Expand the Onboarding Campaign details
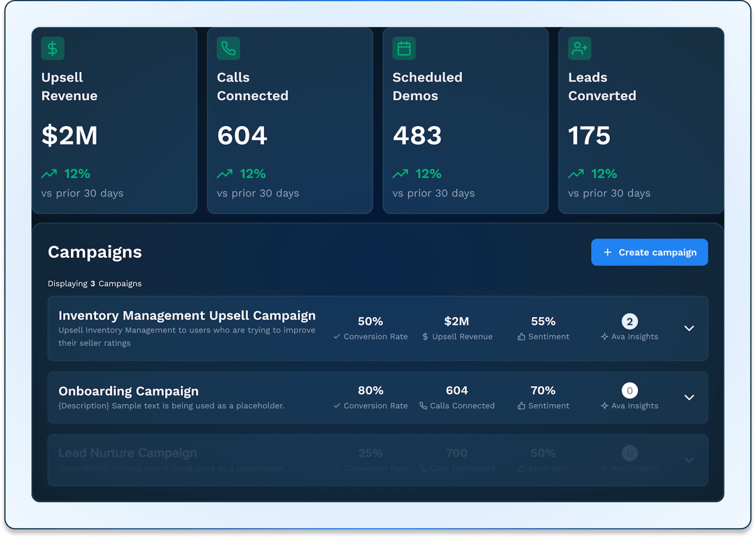 [x=689, y=397]
